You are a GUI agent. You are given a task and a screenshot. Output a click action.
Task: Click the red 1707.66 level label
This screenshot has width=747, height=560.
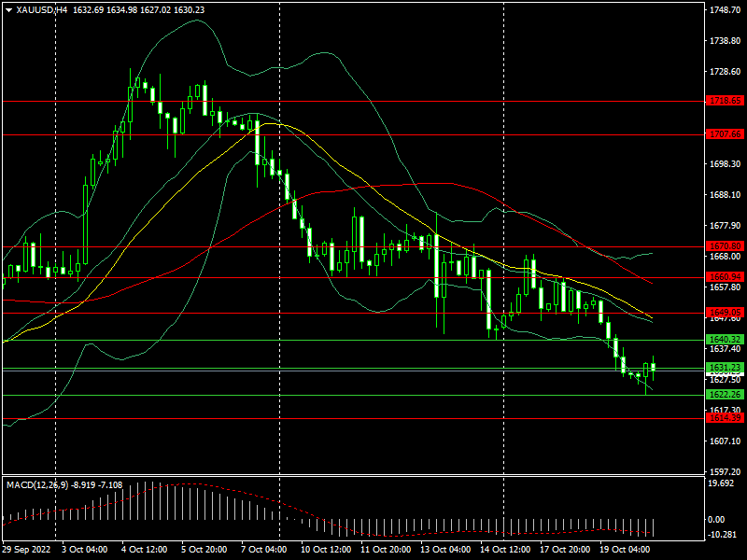(x=726, y=134)
